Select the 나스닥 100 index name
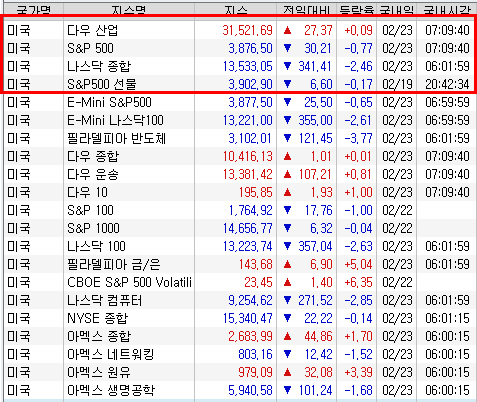The height and width of the screenshot is (402, 477). [96, 246]
